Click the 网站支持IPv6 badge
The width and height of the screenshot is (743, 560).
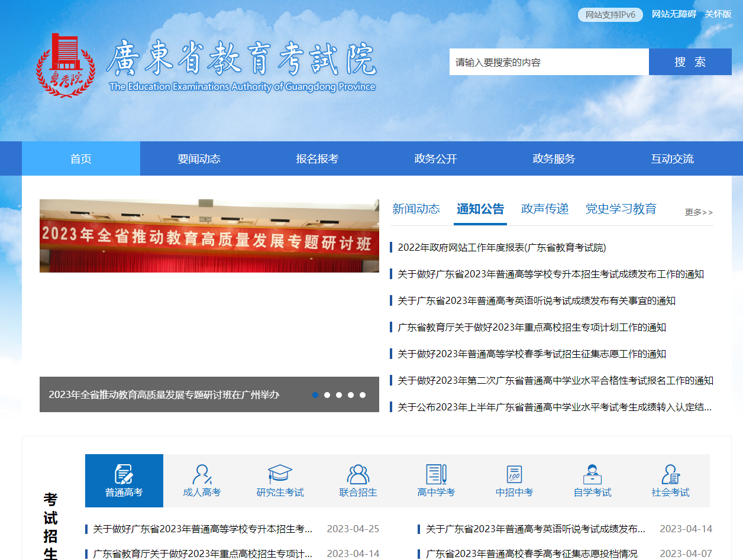(610, 15)
